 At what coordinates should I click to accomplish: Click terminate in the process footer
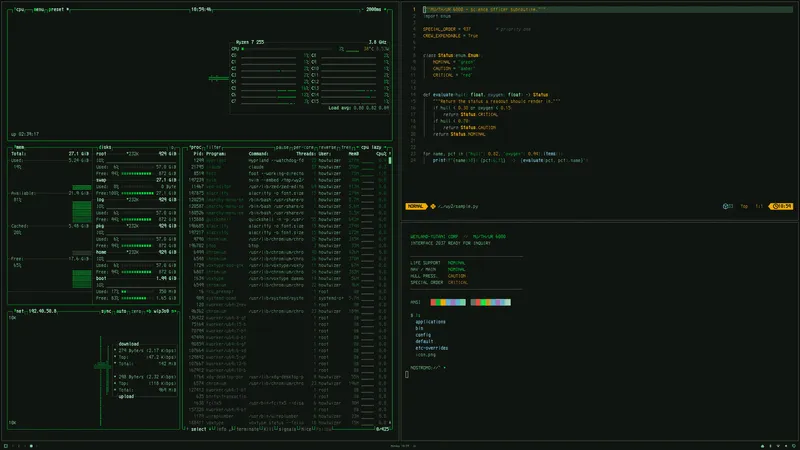pos(248,430)
